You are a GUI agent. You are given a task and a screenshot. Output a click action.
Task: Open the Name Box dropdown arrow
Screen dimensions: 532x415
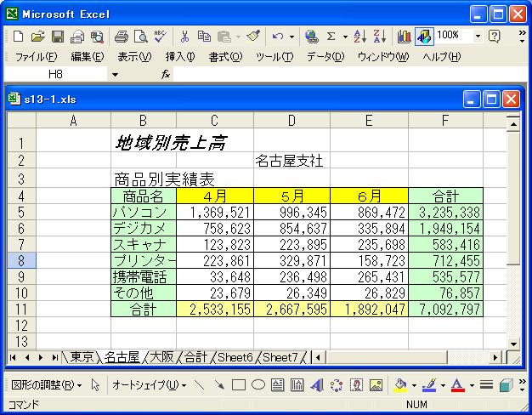coord(115,74)
